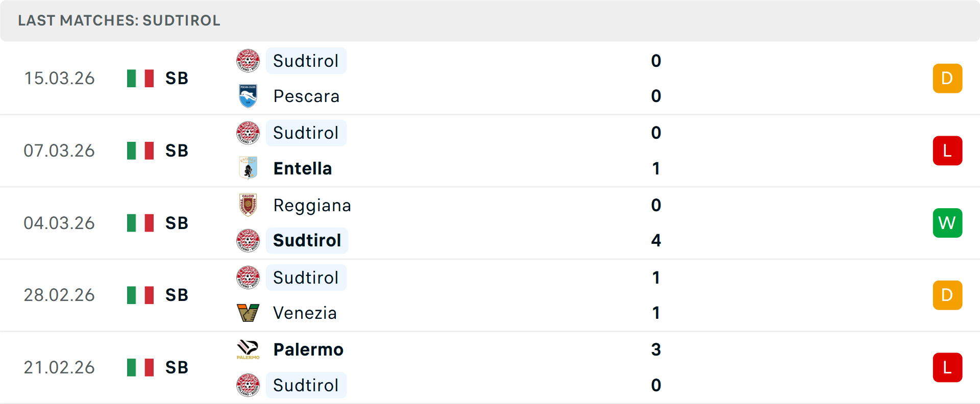
Task: Click the Palermo club crest
Action: tap(248, 349)
